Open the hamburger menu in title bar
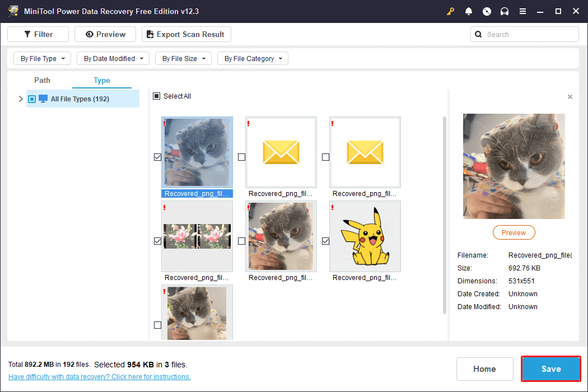This screenshot has height=392, width=588. click(522, 11)
